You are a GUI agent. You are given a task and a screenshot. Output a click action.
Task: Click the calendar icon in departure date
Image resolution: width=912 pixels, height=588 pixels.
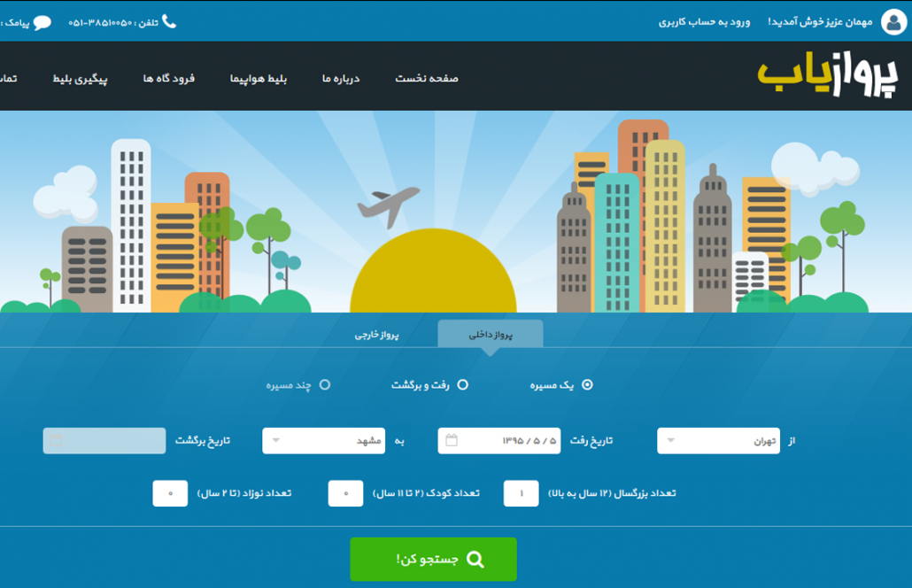[452, 440]
